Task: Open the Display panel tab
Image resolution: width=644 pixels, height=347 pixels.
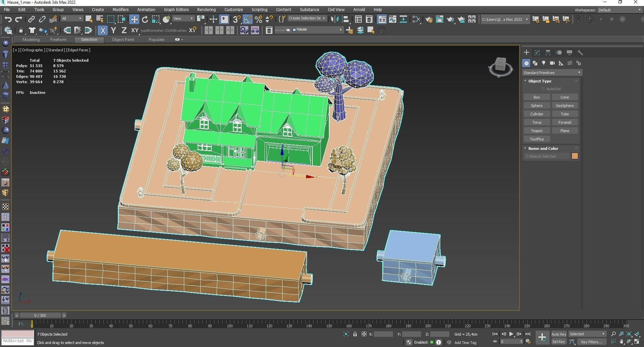Action: pyautogui.click(x=569, y=52)
